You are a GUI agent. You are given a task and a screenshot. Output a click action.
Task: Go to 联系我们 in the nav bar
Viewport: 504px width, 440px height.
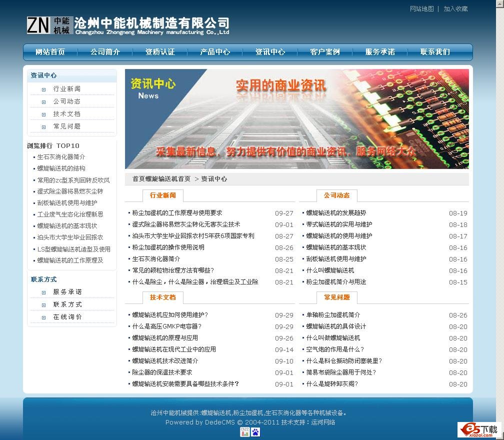pos(435,51)
